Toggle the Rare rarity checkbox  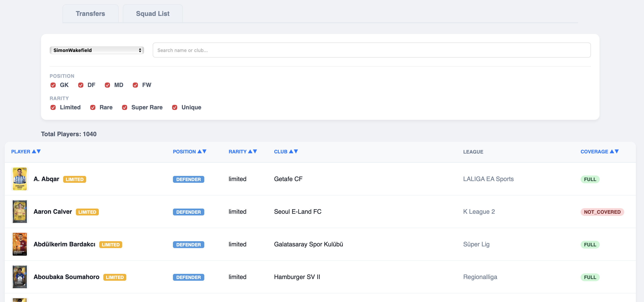(93, 107)
